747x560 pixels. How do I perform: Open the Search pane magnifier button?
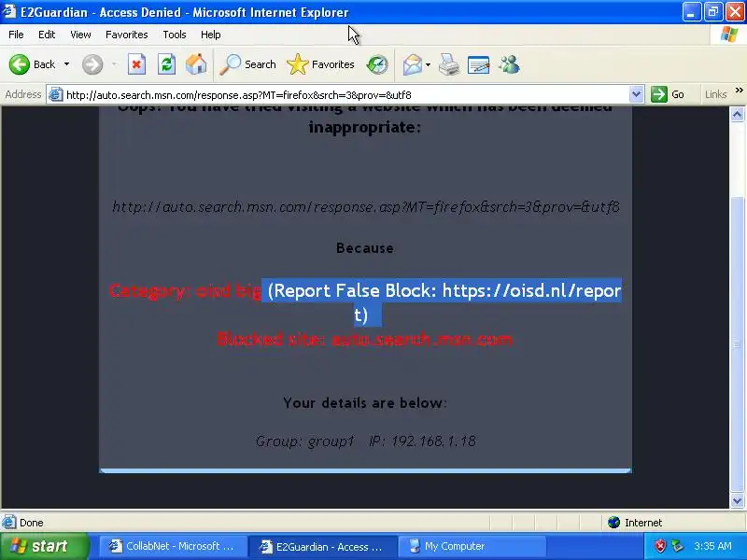point(247,64)
